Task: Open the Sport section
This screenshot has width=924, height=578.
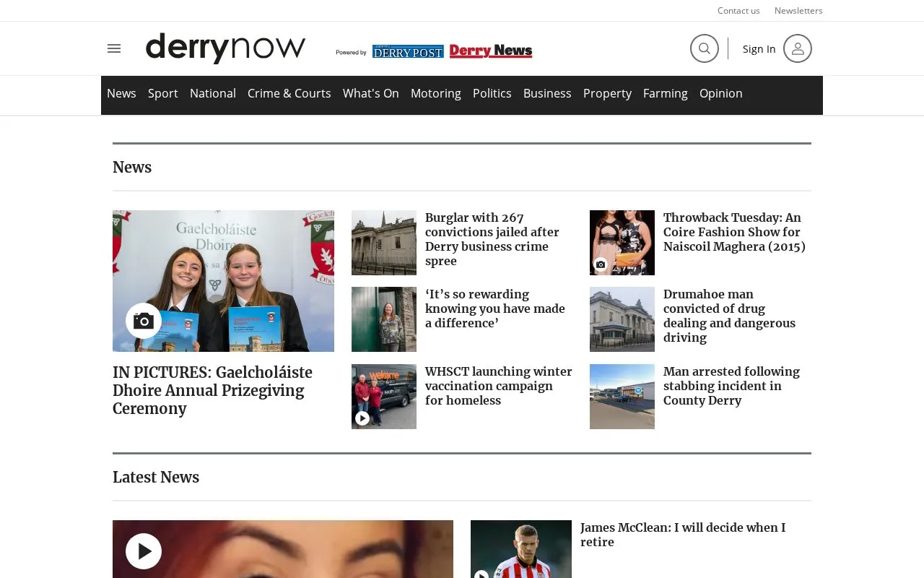Action: click(163, 93)
